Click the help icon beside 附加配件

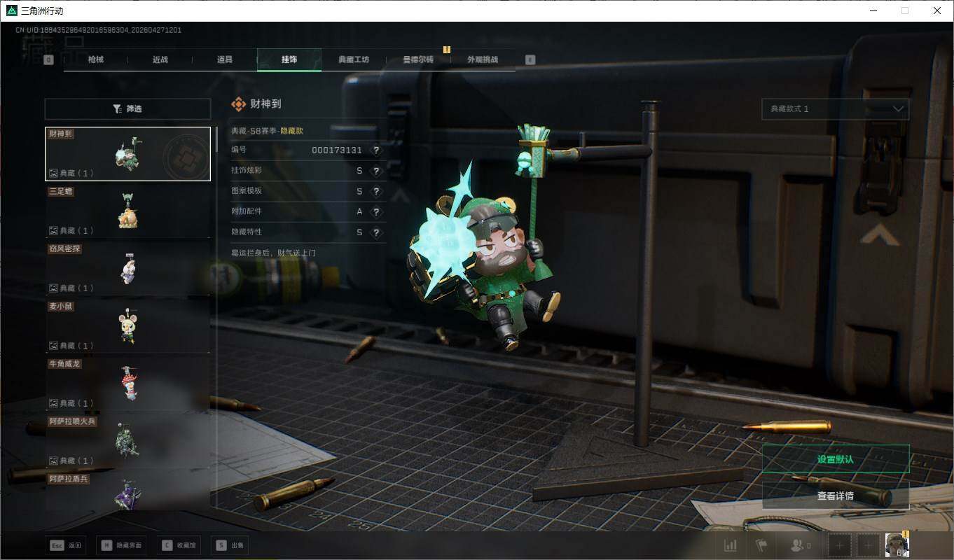376,212
